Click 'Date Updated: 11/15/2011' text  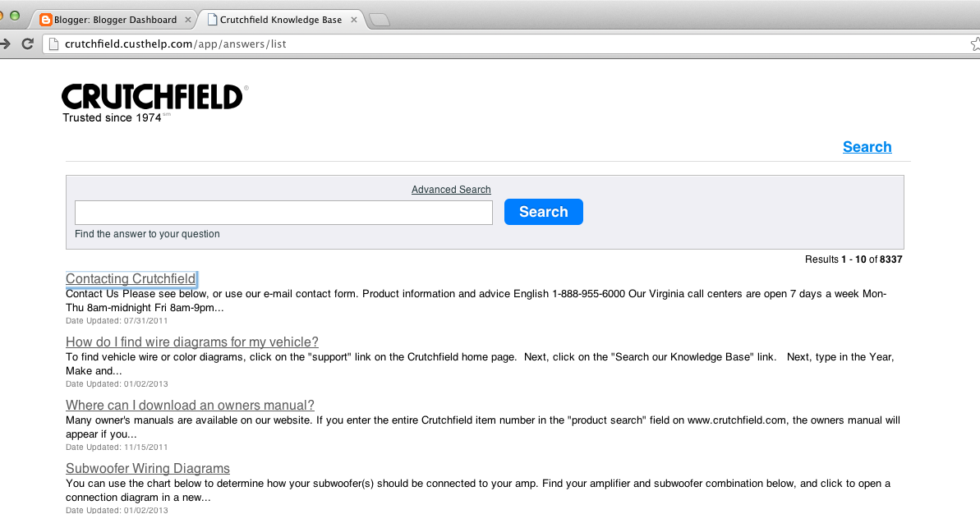117,447
